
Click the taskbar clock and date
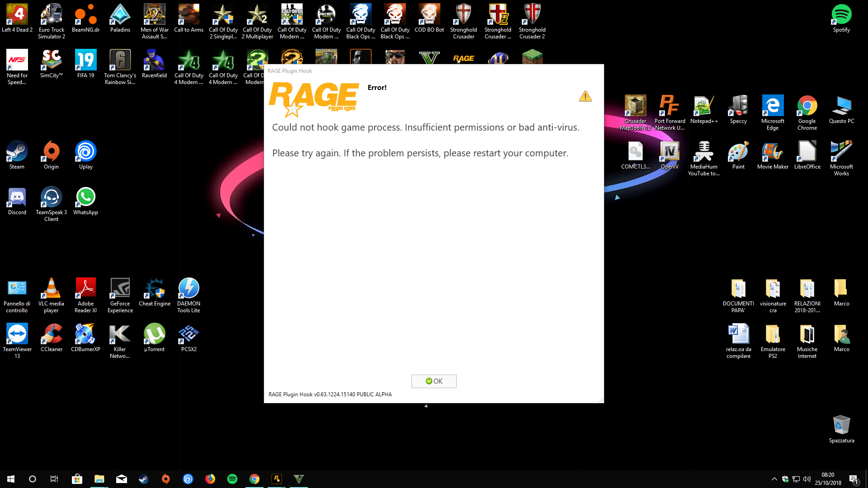[828, 479]
